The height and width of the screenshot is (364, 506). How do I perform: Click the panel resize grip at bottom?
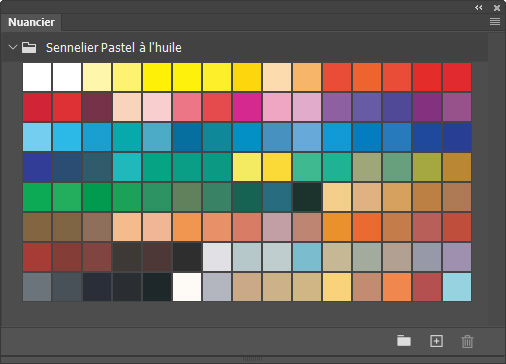[252, 359]
